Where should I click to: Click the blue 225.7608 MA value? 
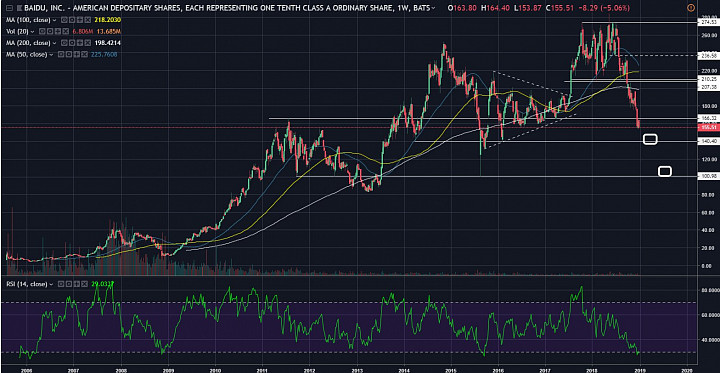104,55
